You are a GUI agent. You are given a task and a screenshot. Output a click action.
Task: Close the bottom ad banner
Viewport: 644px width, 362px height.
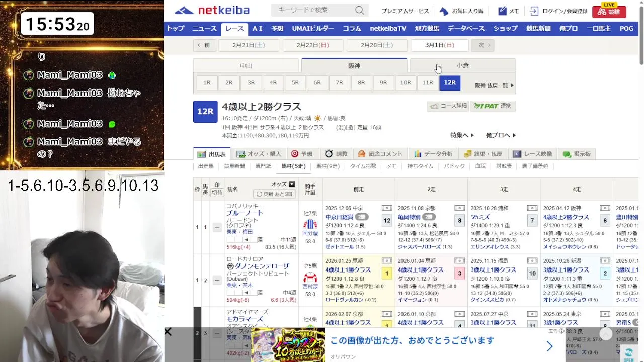point(168,332)
